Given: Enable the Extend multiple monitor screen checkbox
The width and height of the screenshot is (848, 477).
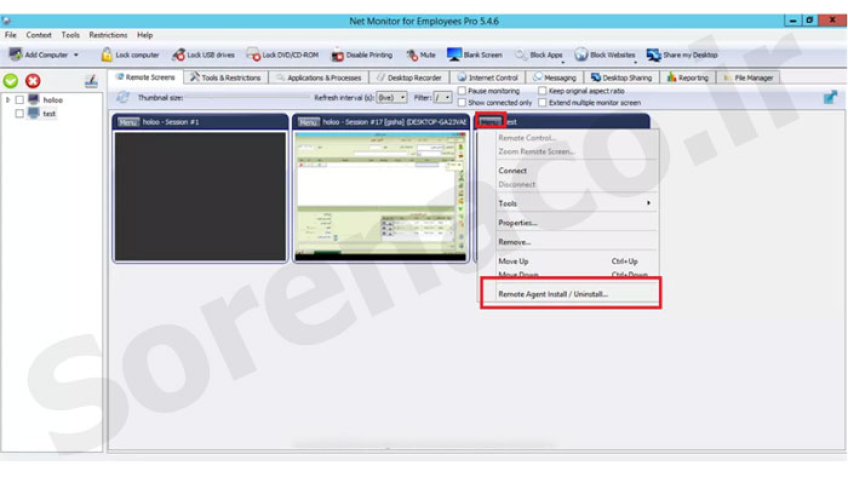Looking at the screenshot, I should click(542, 102).
